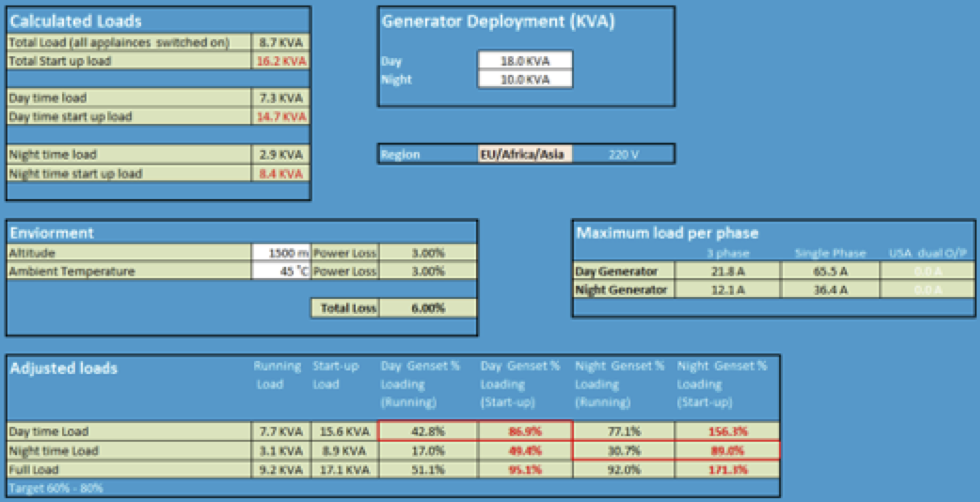Select the Total Loss 6.00% cell

pos(428,308)
